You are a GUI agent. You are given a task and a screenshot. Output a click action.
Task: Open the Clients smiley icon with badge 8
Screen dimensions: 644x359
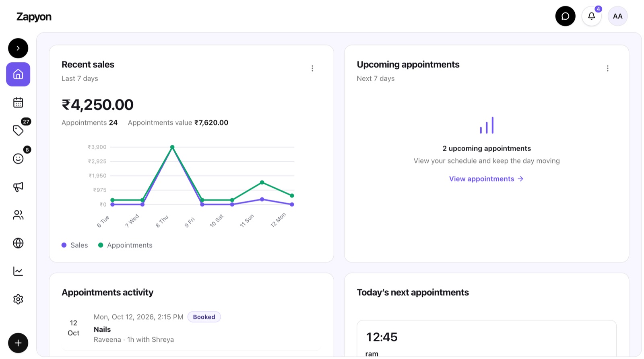(18, 158)
